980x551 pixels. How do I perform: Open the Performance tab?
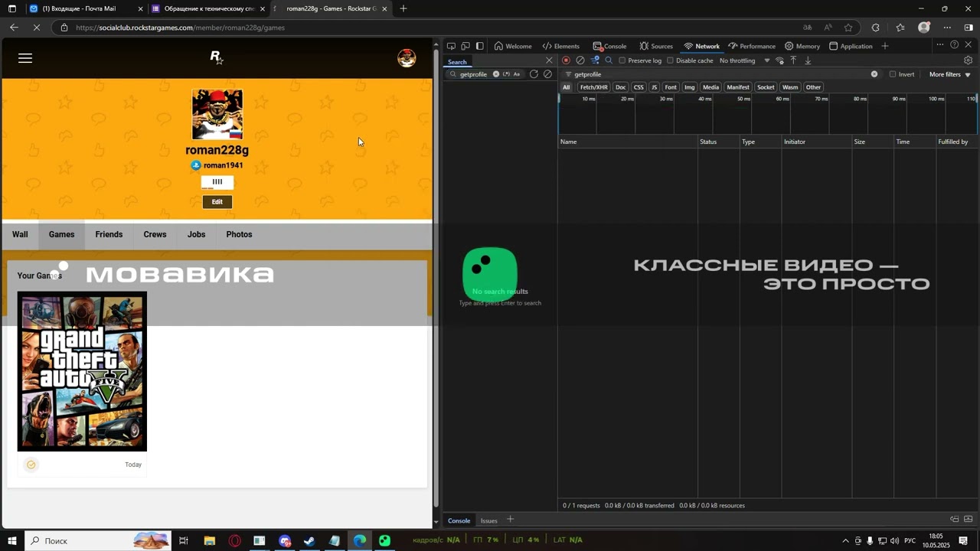point(752,46)
